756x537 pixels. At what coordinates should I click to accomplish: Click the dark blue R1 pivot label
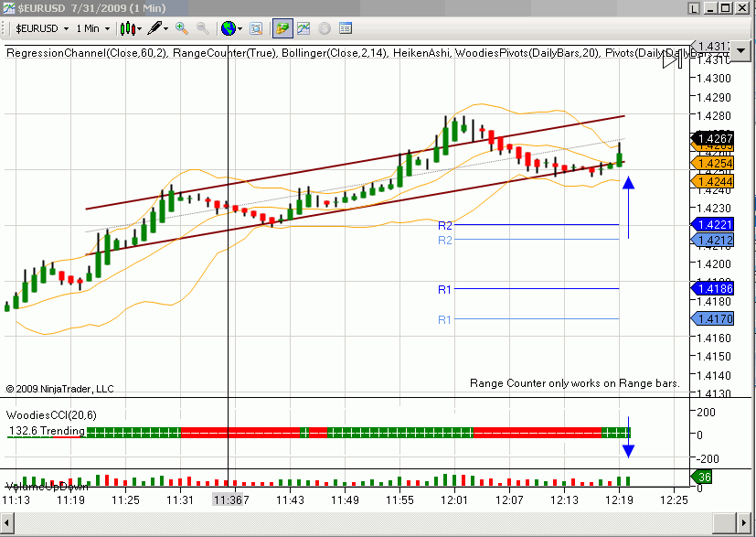[x=444, y=289]
